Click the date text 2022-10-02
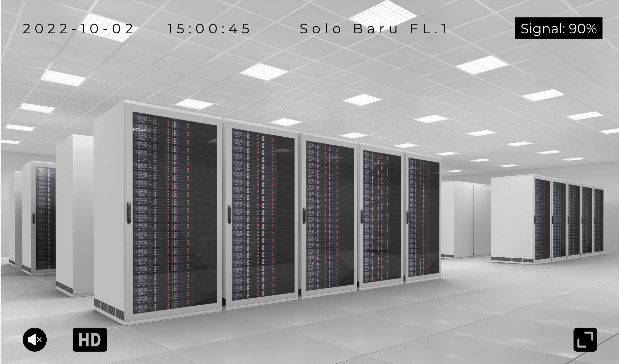Screen dimensions: 619x364 coord(78,29)
